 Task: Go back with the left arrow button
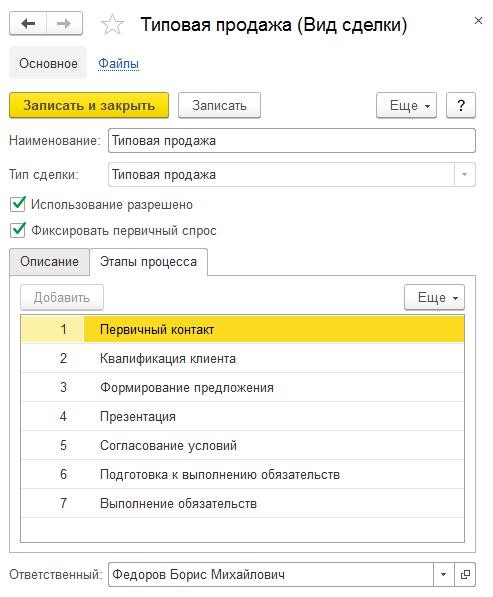[x=28, y=24]
